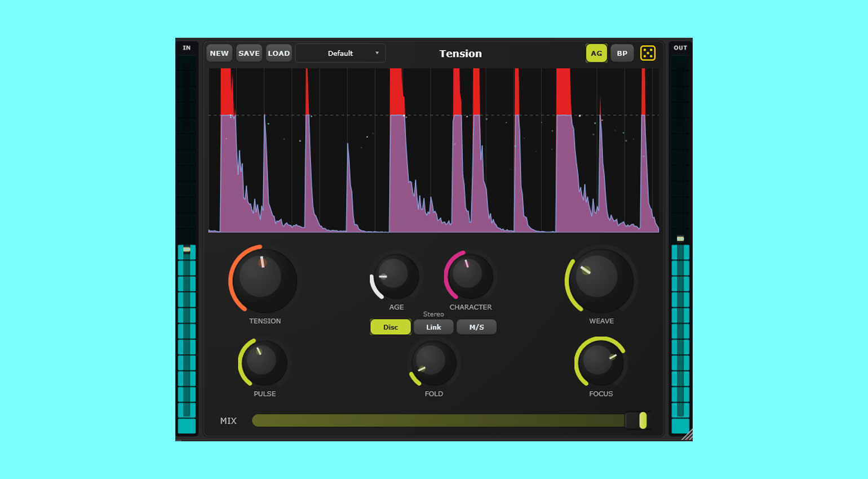Select Link stereo mode
The height and width of the screenshot is (479, 868).
(x=433, y=327)
